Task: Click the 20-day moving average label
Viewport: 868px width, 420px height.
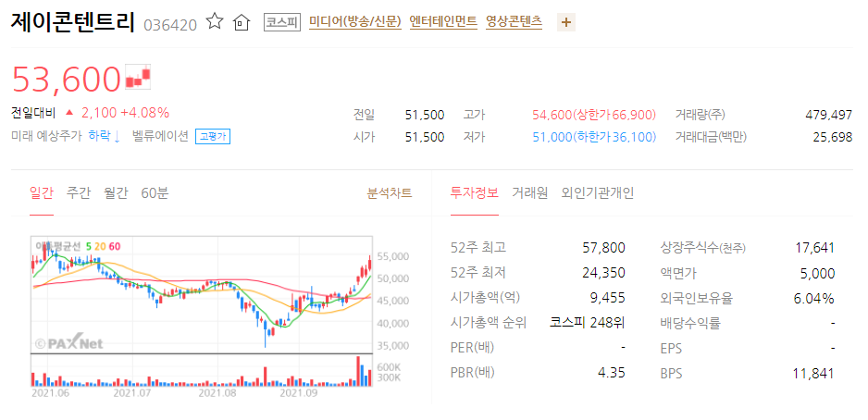Action: 100,246
